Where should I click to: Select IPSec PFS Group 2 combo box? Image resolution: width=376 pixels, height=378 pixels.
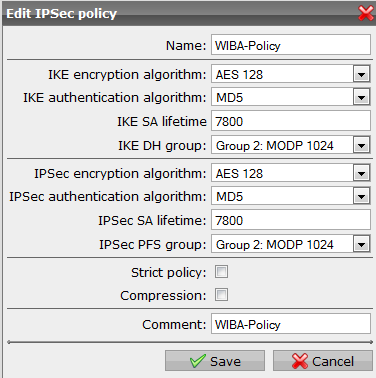[291, 244]
